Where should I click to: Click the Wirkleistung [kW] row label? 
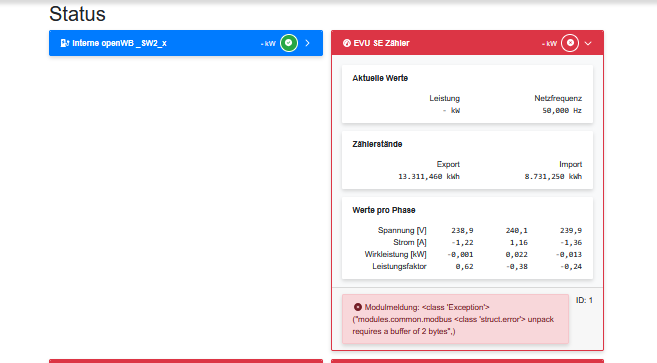pos(395,254)
